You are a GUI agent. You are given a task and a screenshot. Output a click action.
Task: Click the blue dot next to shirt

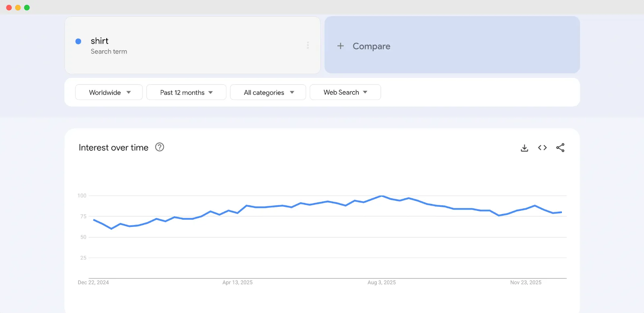(78, 41)
